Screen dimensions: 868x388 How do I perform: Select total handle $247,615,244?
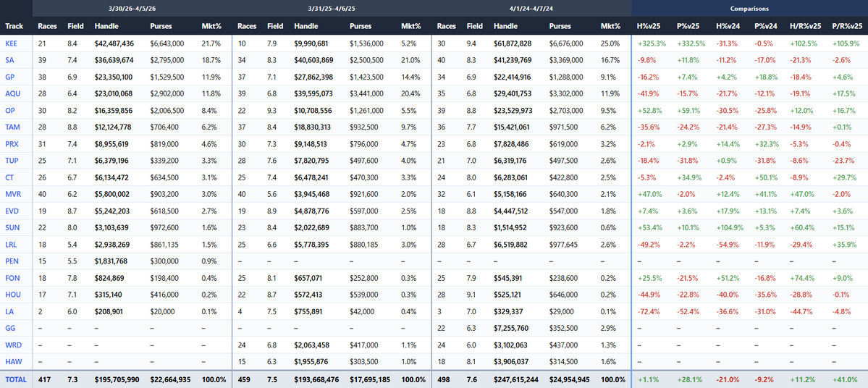(x=516, y=380)
